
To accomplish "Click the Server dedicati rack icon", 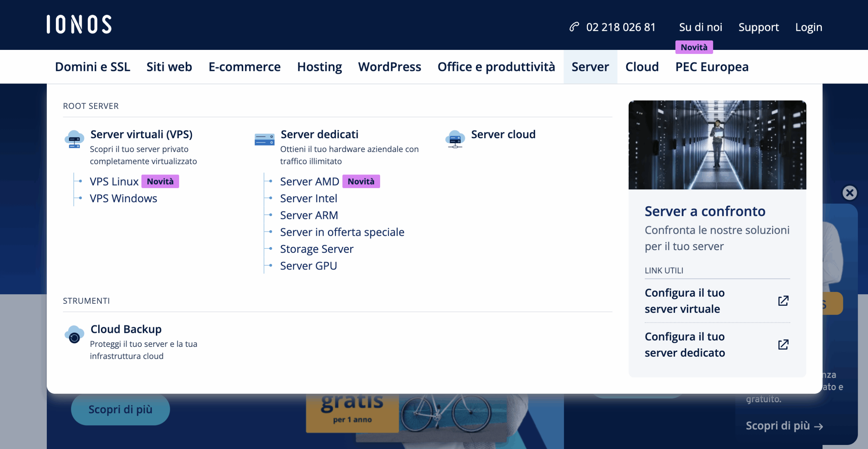I will click(x=264, y=139).
